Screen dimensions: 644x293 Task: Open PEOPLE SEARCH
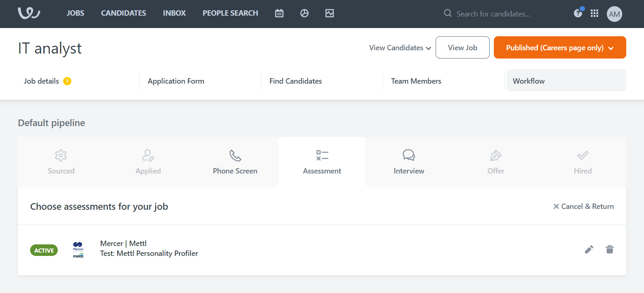[230, 13]
